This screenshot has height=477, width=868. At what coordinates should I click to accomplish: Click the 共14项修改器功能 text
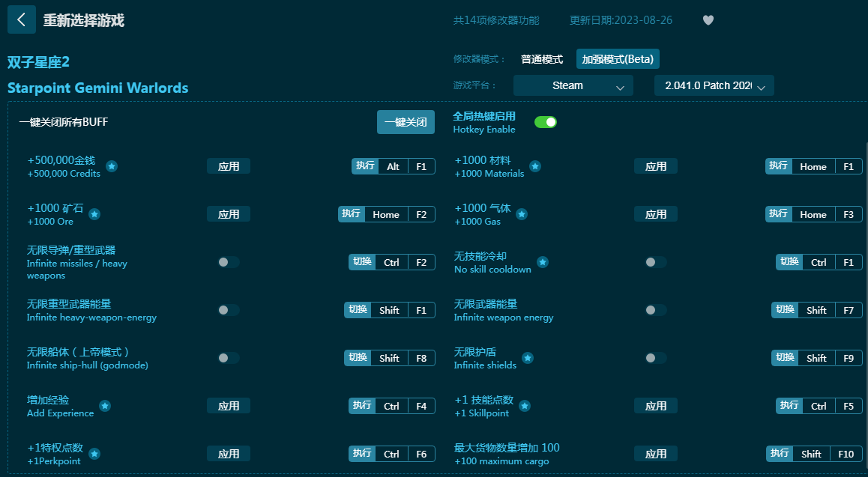[496, 20]
